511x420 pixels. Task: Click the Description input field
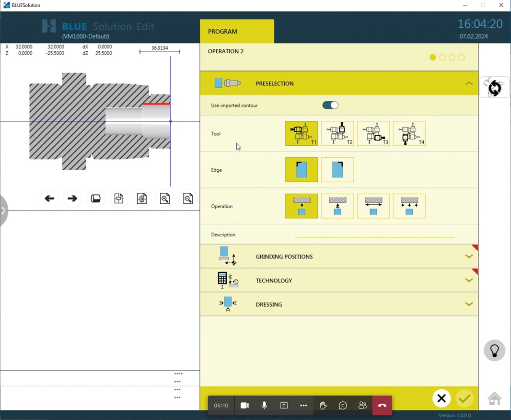pyautogui.click(x=374, y=234)
